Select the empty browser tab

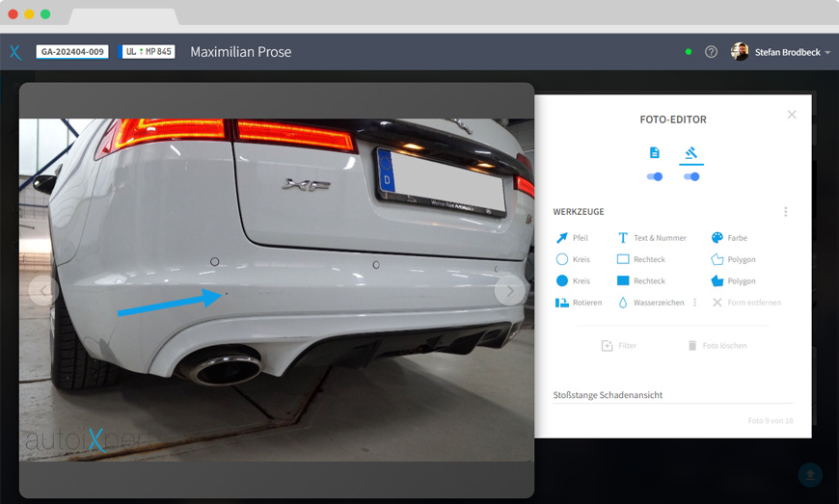pos(123,16)
